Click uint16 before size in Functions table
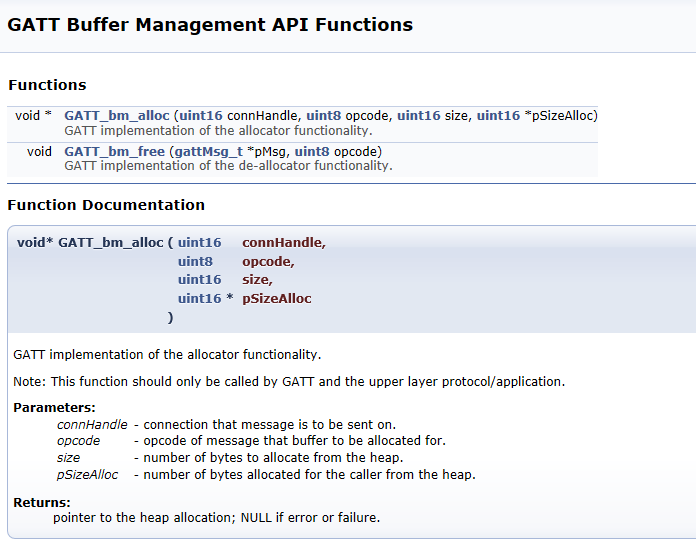The height and width of the screenshot is (540, 696). coord(419,116)
